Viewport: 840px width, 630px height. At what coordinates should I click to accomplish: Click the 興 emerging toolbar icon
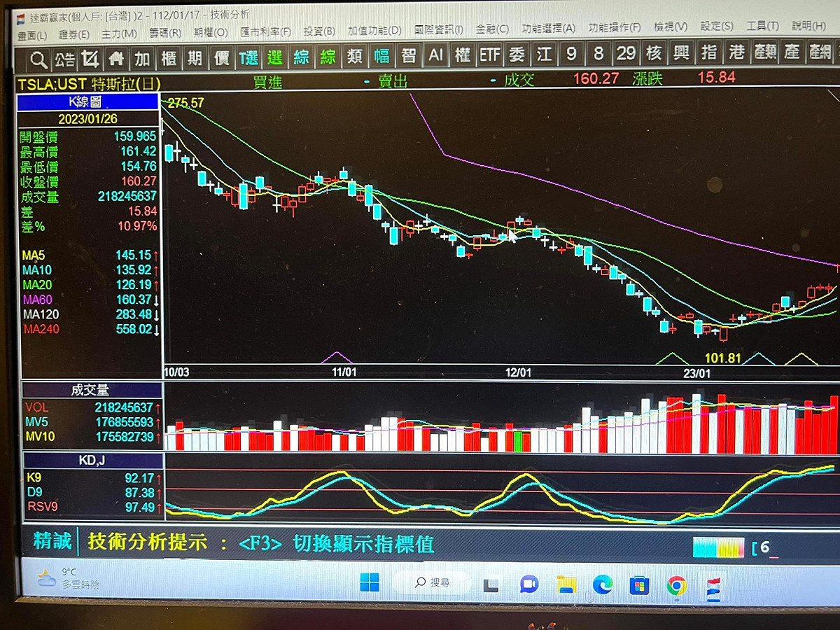coord(681,52)
